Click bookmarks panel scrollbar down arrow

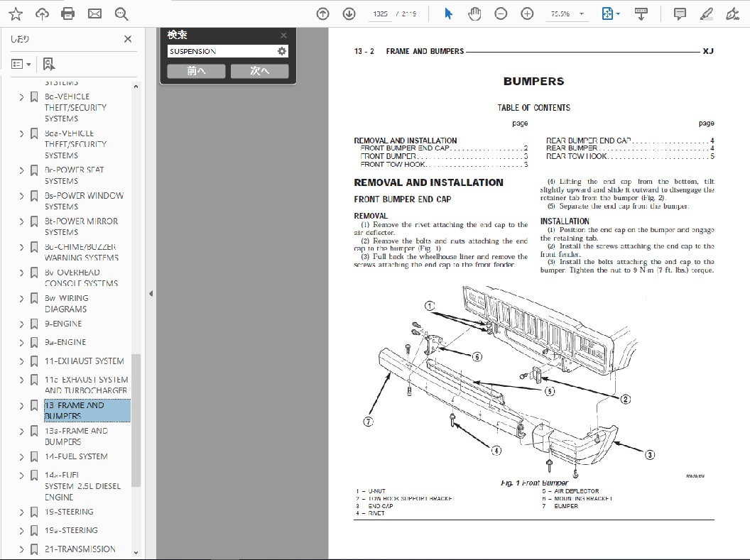click(x=136, y=553)
